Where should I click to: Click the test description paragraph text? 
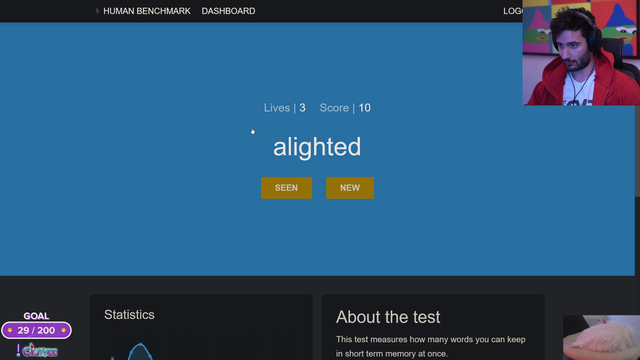point(431,347)
